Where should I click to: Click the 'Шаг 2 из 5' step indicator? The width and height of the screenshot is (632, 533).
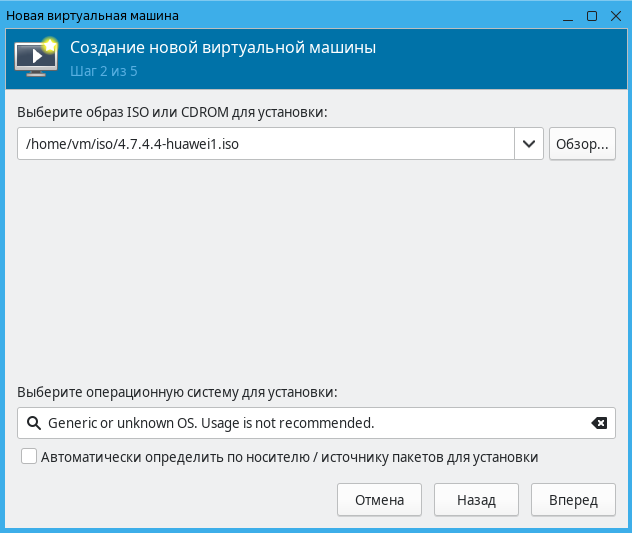(x=106, y=72)
